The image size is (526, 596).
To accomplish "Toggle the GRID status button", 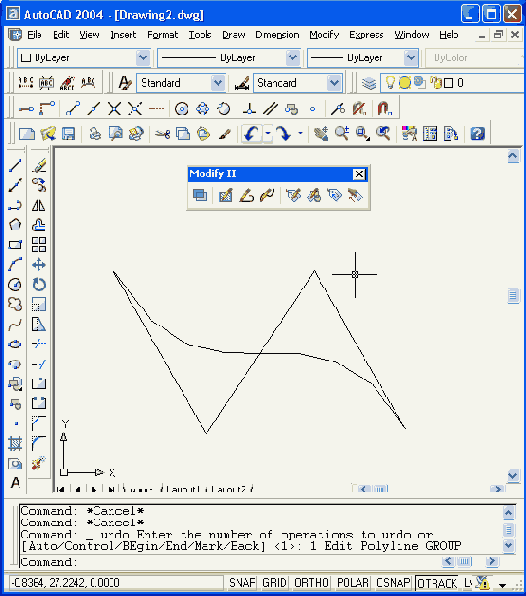I will pos(274,583).
